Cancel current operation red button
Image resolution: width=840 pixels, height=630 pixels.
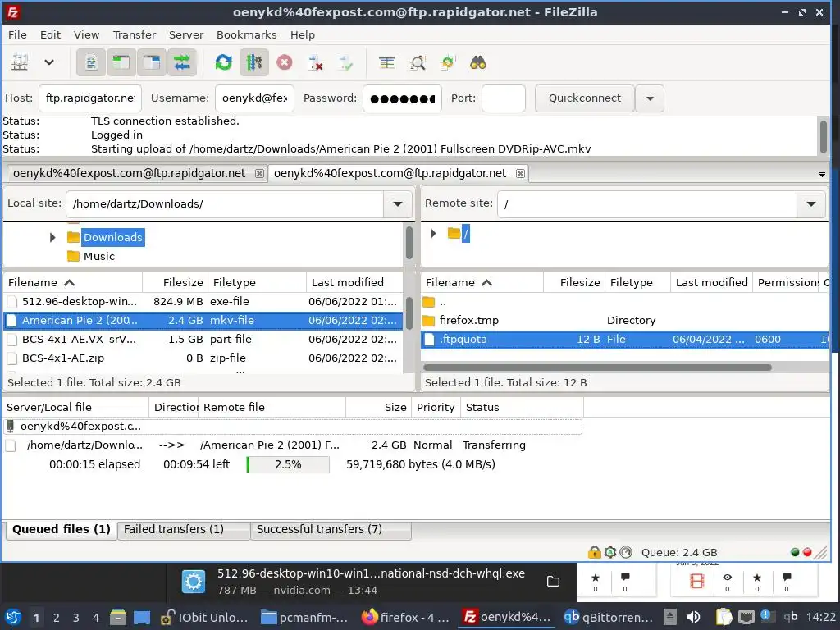pos(285,62)
